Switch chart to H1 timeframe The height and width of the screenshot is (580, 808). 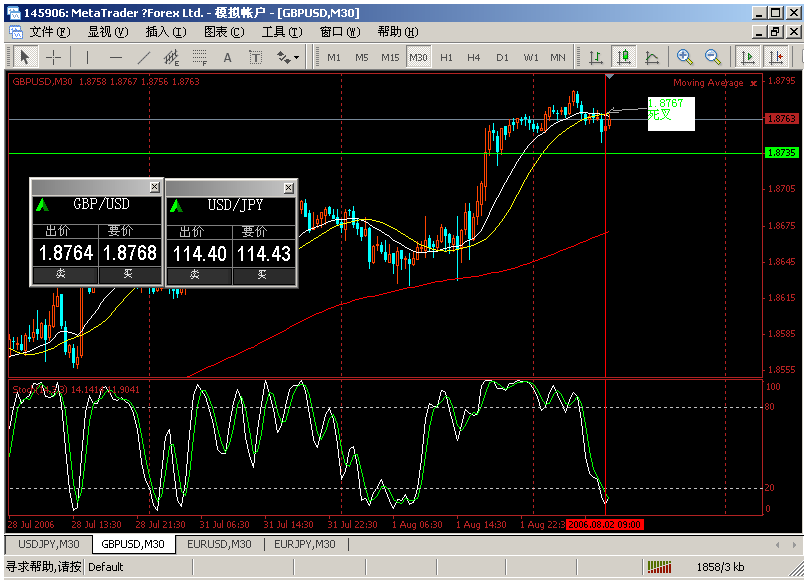446,57
